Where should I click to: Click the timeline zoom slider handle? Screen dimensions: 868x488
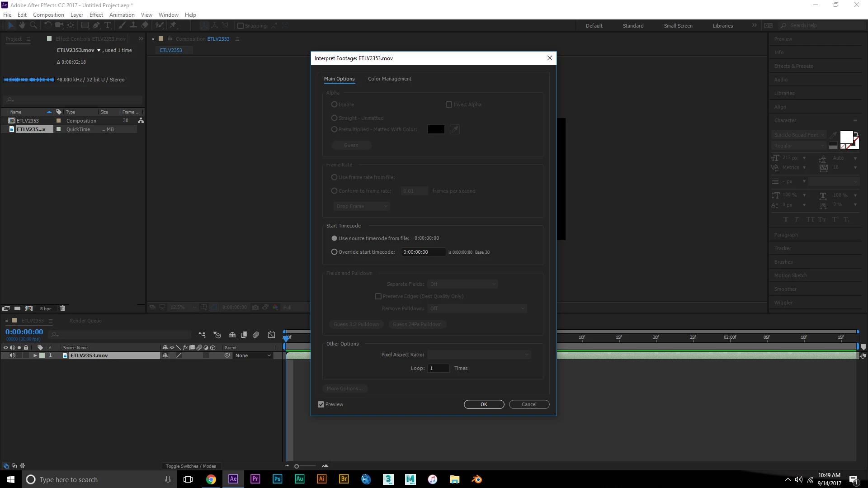coord(297,466)
